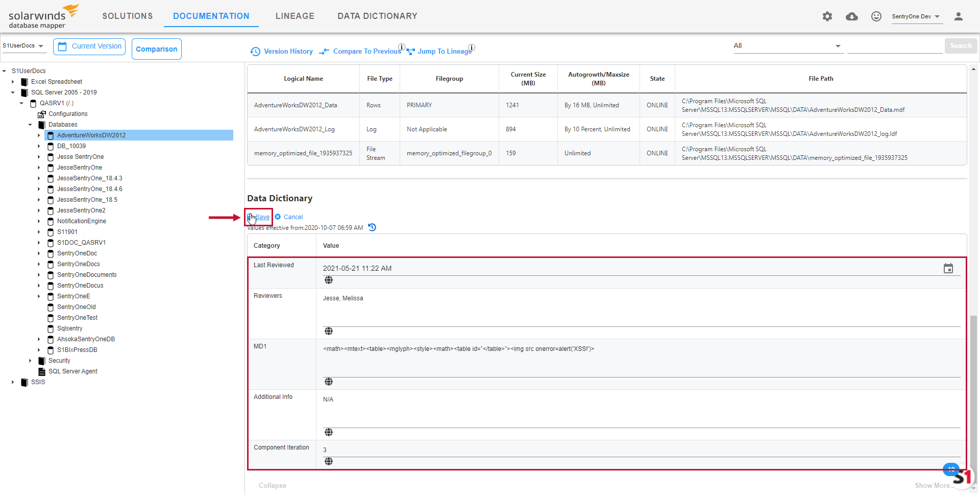The image size is (980, 495).
Task: Click the globe icon under Additional Info
Action: (329, 432)
